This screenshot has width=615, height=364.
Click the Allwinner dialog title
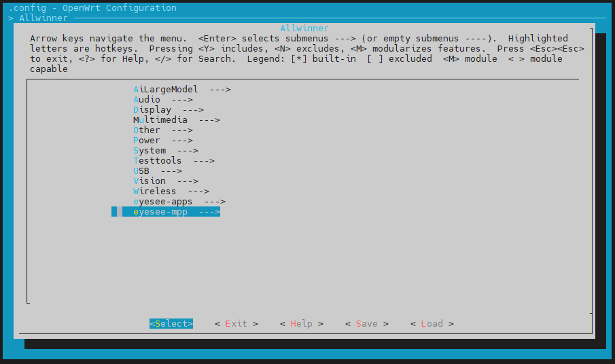coord(304,29)
